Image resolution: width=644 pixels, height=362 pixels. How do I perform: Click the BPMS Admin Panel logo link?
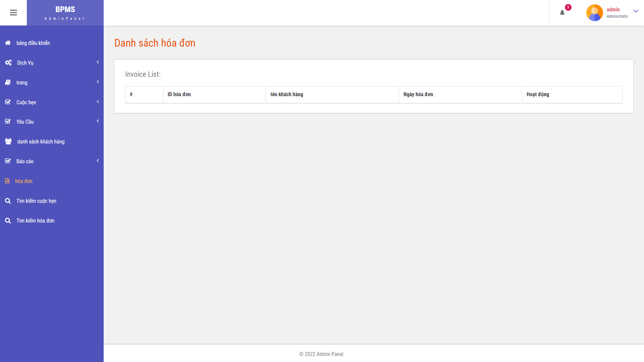click(65, 13)
